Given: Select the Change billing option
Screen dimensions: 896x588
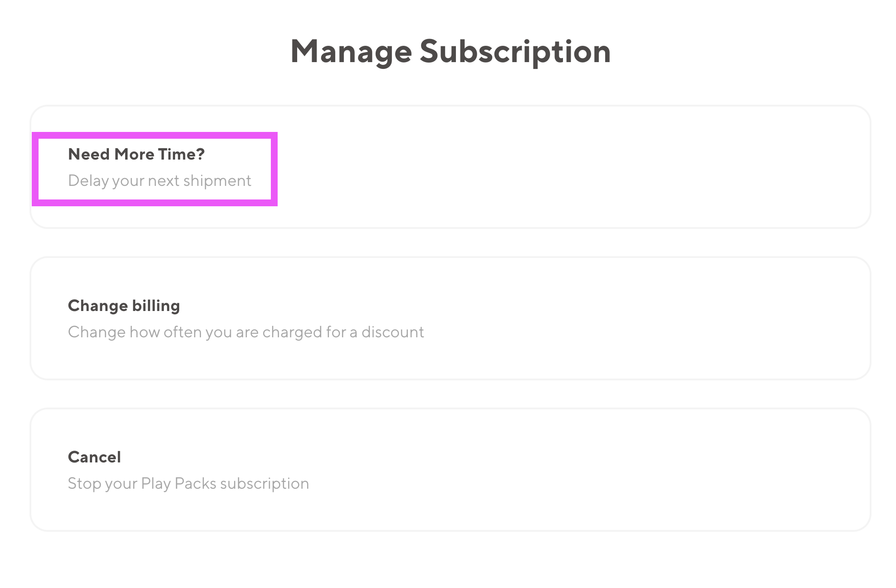Looking at the screenshot, I should click(124, 306).
